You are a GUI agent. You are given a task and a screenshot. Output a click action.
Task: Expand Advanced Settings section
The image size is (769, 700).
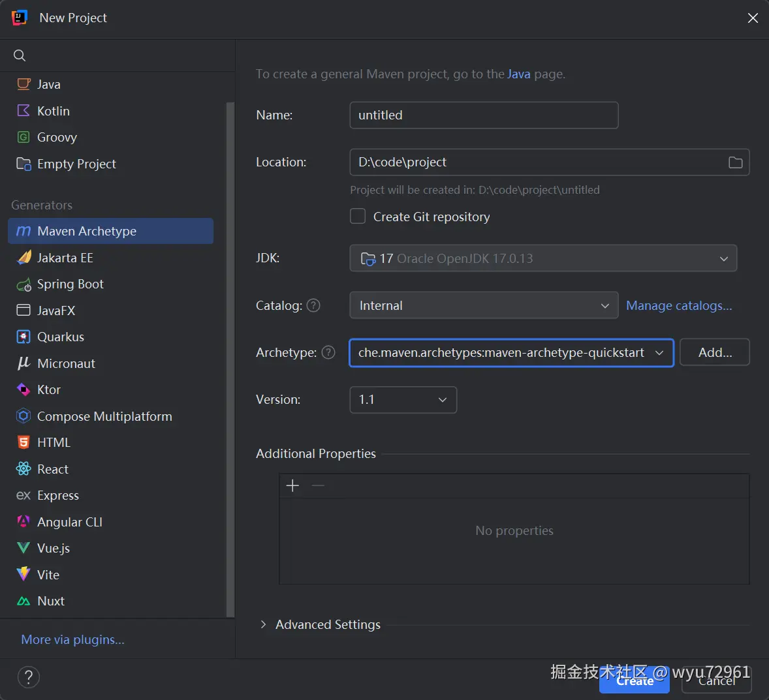point(263,624)
